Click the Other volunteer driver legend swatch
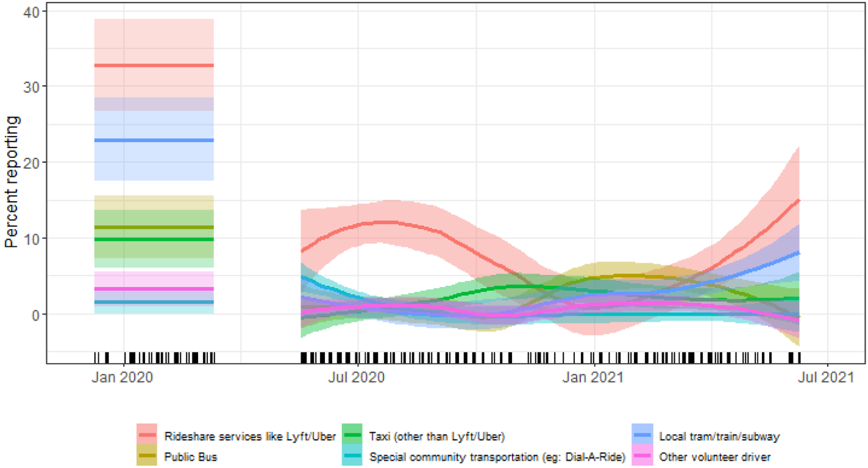Screen dimensions: 868x468 pyautogui.click(x=642, y=456)
